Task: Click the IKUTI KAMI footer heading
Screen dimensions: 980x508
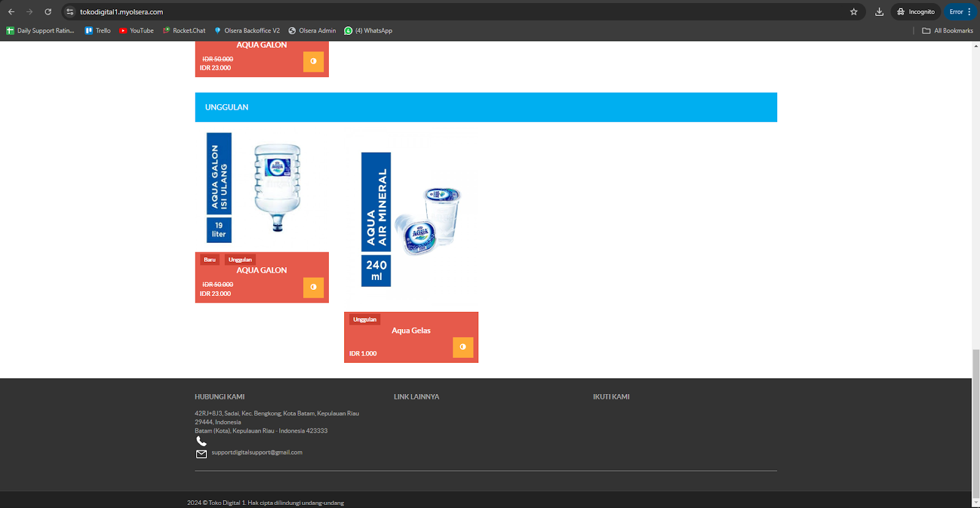Action: pos(611,397)
